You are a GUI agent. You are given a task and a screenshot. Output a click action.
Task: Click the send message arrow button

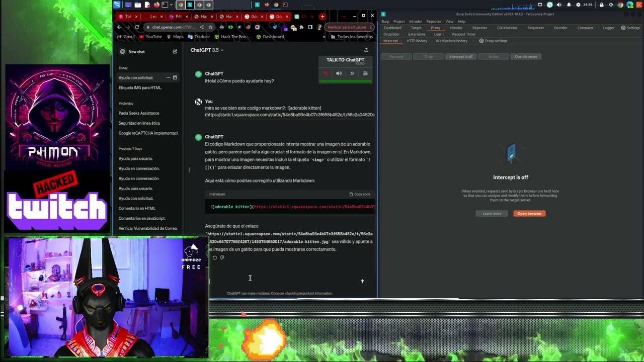pyautogui.click(x=362, y=281)
